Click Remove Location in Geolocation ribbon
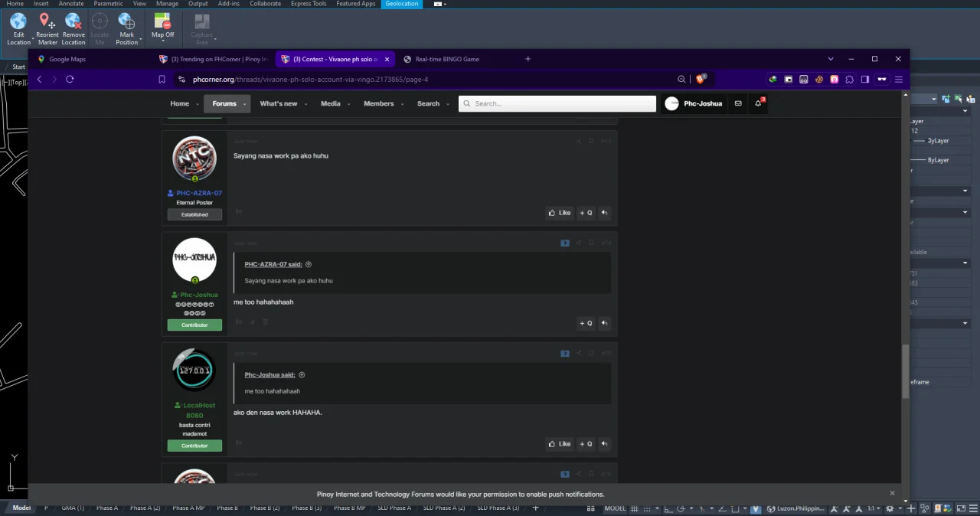This screenshot has height=516, width=980. [x=73, y=29]
